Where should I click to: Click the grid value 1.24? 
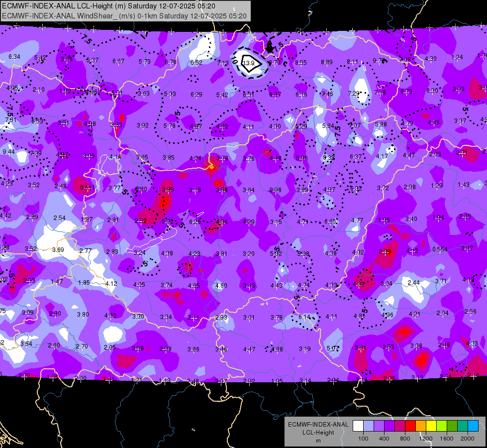(457, 57)
